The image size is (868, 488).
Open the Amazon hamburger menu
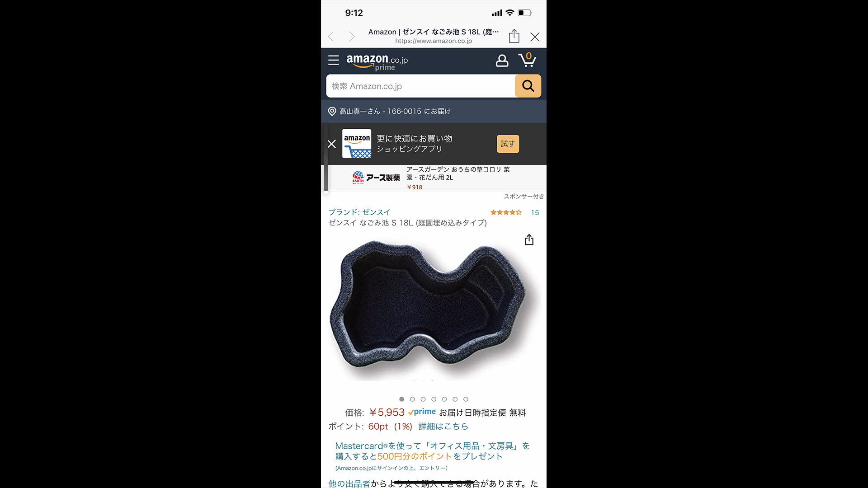(x=334, y=60)
